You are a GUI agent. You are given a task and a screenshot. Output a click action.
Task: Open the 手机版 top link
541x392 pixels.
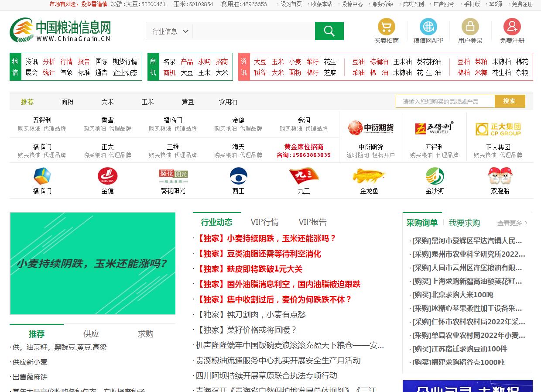click(472, 4)
